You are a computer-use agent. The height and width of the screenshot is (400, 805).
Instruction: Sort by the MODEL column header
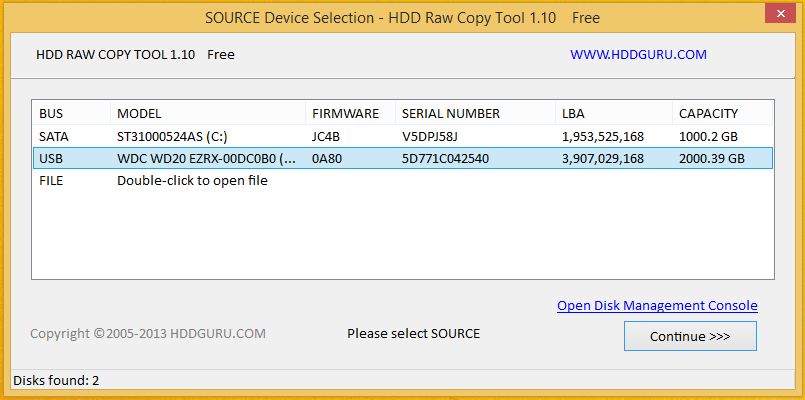(x=208, y=113)
